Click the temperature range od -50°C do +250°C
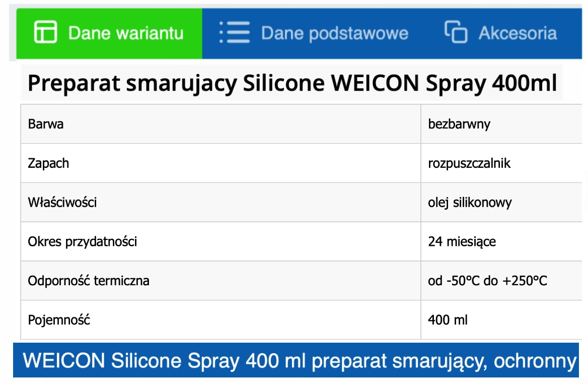 pyautogui.click(x=487, y=281)
